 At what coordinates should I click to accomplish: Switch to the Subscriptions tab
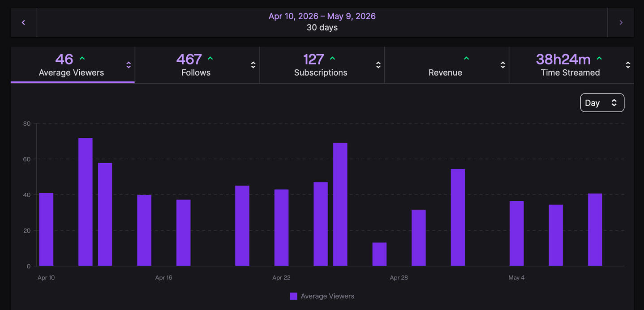coord(322,65)
